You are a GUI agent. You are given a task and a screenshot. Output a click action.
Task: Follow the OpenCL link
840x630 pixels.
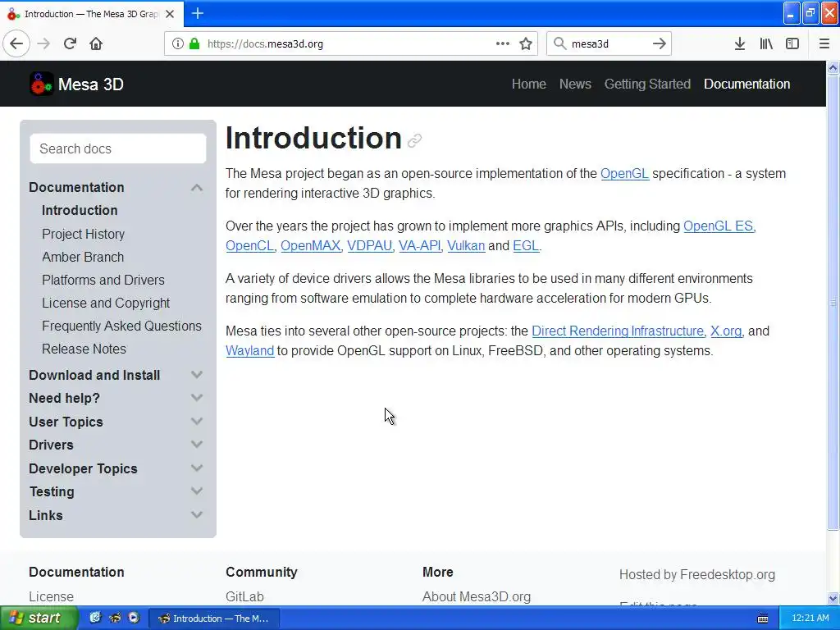click(x=249, y=246)
